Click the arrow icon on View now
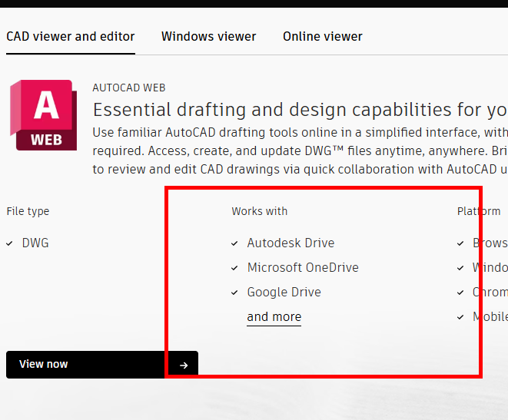Image resolution: width=508 pixels, height=420 pixels. (184, 365)
